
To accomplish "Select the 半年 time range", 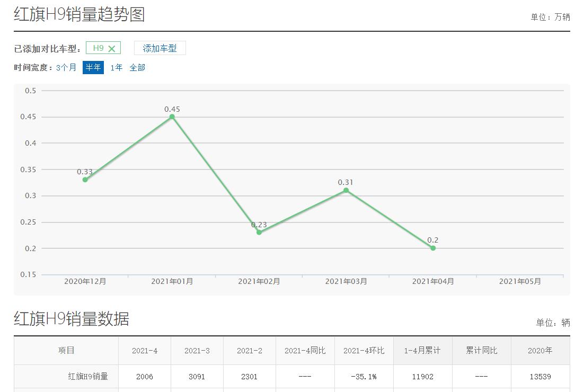I will pos(93,67).
